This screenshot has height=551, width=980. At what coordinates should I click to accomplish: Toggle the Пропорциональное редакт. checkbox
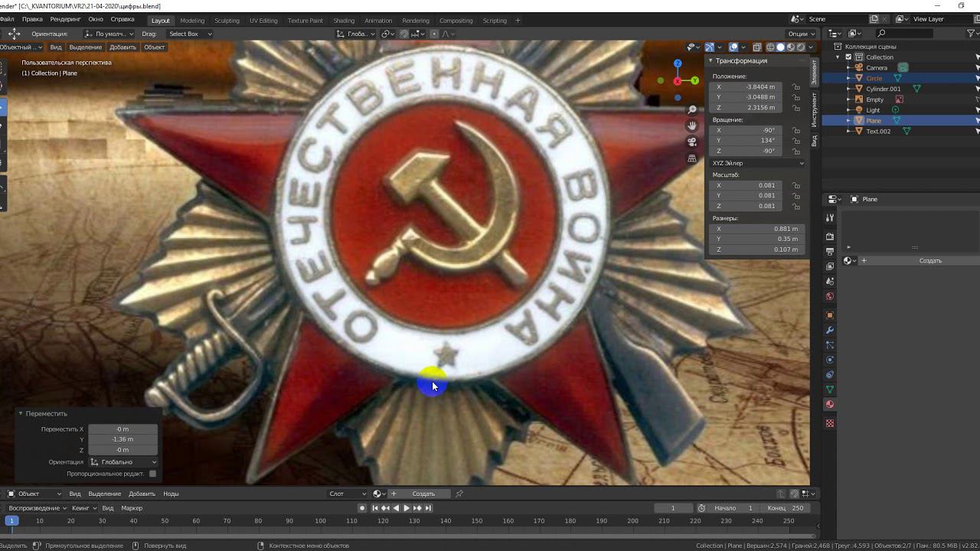click(x=153, y=474)
